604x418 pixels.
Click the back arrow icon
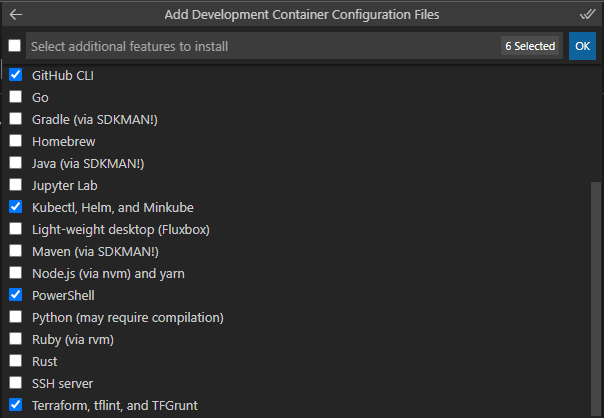pos(15,15)
